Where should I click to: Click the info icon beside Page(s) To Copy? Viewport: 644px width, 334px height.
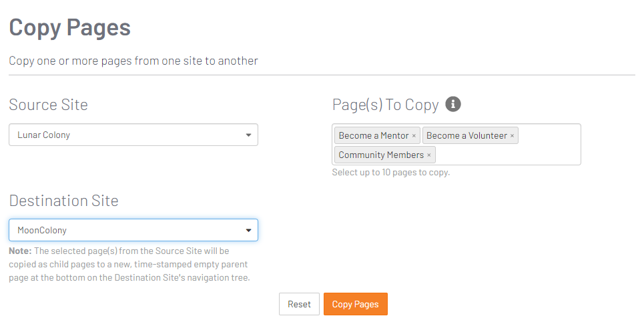[453, 104]
